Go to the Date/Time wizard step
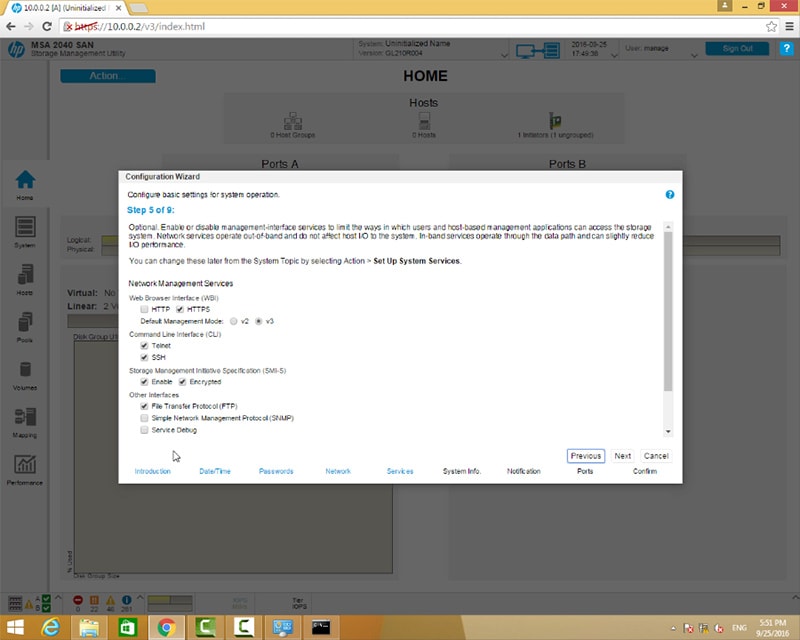The width and height of the screenshot is (800, 640). pyautogui.click(x=215, y=471)
